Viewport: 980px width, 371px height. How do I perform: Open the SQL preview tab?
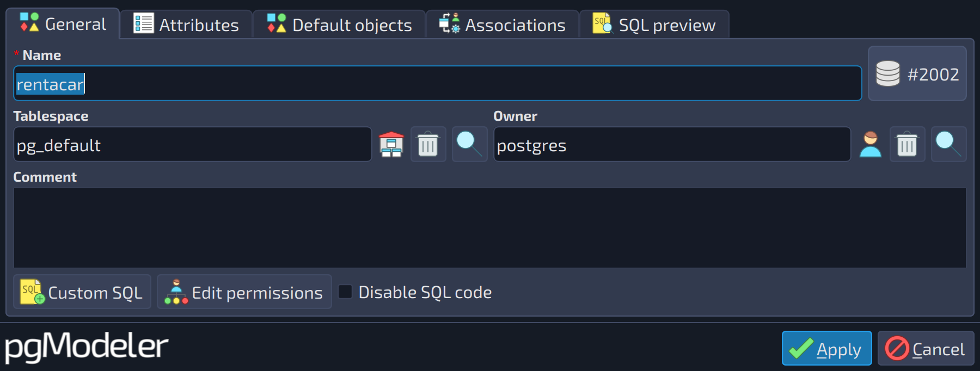coord(654,25)
